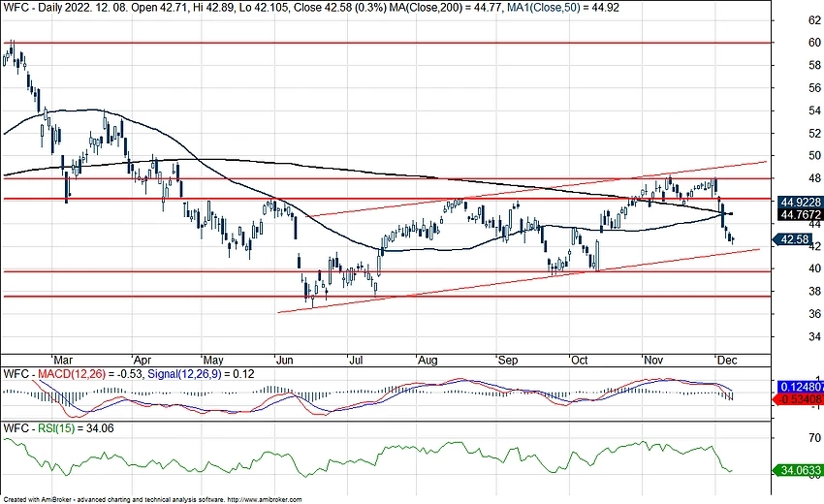
Task: Click the 54 price axis label
Action: 814,110
